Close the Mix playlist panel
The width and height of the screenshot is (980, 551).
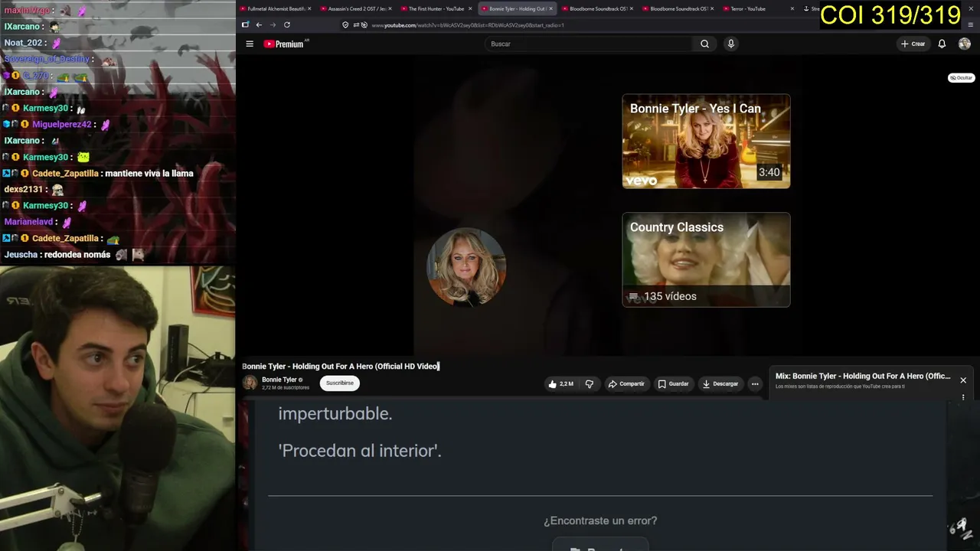tap(963, 380)
